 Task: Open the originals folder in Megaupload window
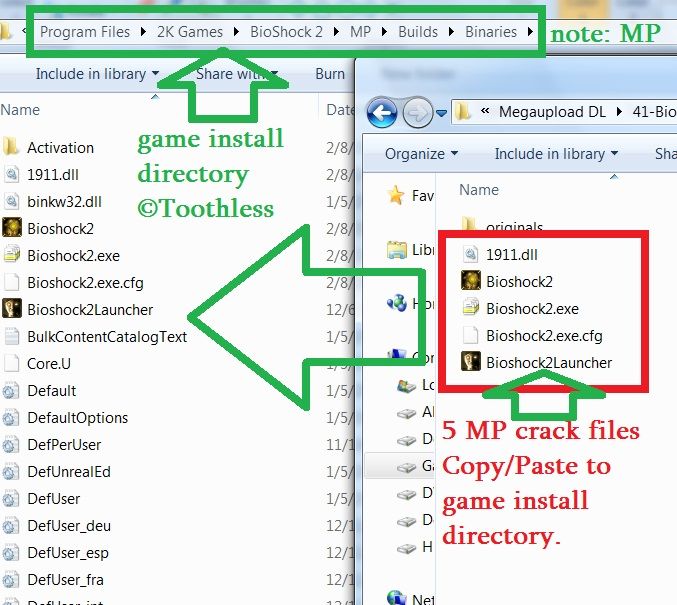click(x=514, y=226)
